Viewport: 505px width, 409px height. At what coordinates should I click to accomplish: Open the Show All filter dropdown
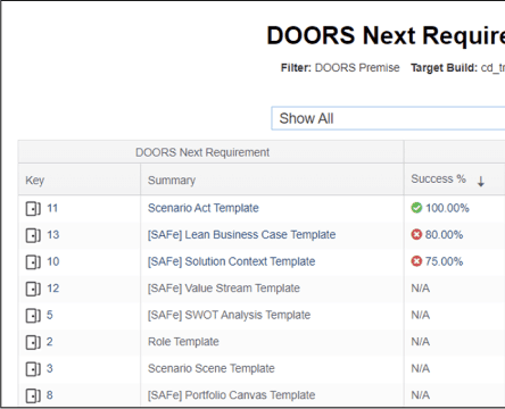(388, 118)
